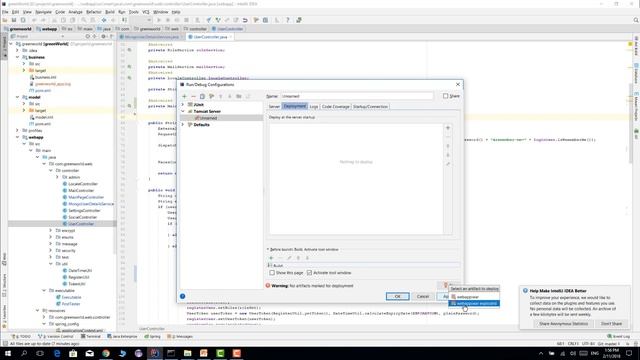Copy the selected run configuration
The height and width of the screenshot is (360, 640).
(202, 96)
